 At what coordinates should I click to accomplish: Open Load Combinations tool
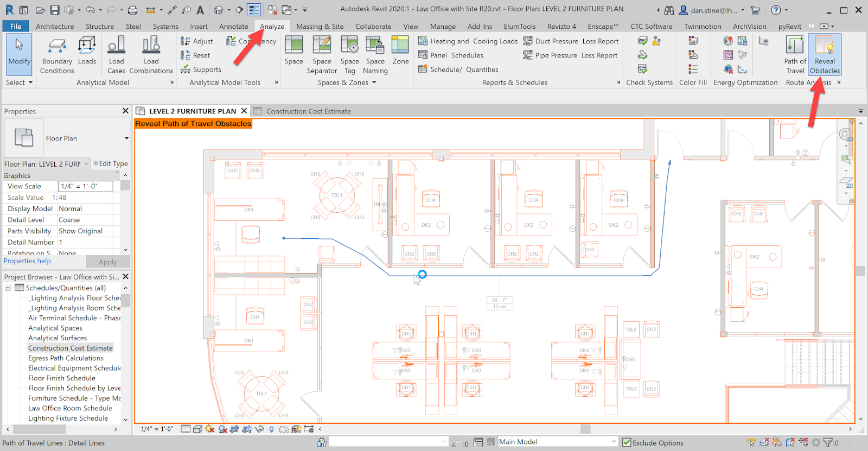click(x=151, y=54)
